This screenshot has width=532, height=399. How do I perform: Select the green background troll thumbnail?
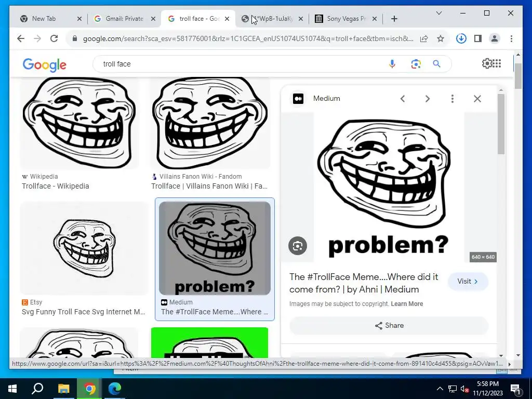point(210,343)
